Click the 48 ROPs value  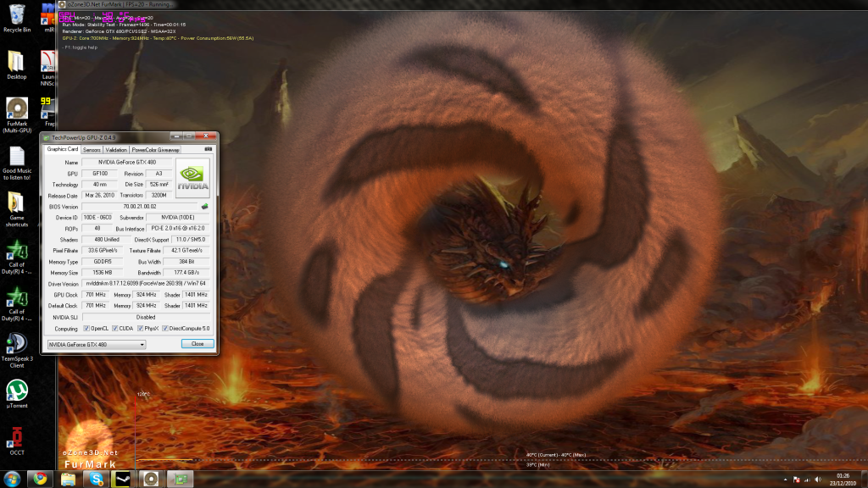[x=97, y=229]
